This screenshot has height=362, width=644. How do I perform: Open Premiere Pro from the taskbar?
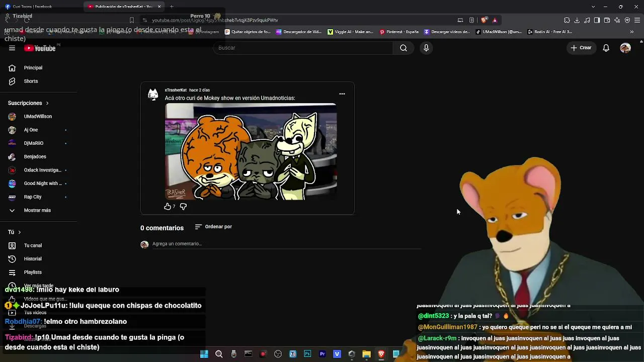pyautogui.click(x=323, y=354)
